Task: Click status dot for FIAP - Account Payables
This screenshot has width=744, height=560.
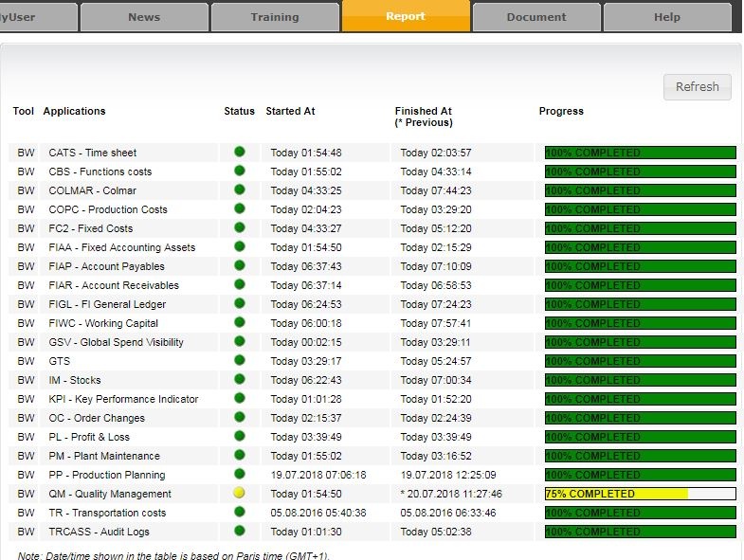Action: point(239,265)
